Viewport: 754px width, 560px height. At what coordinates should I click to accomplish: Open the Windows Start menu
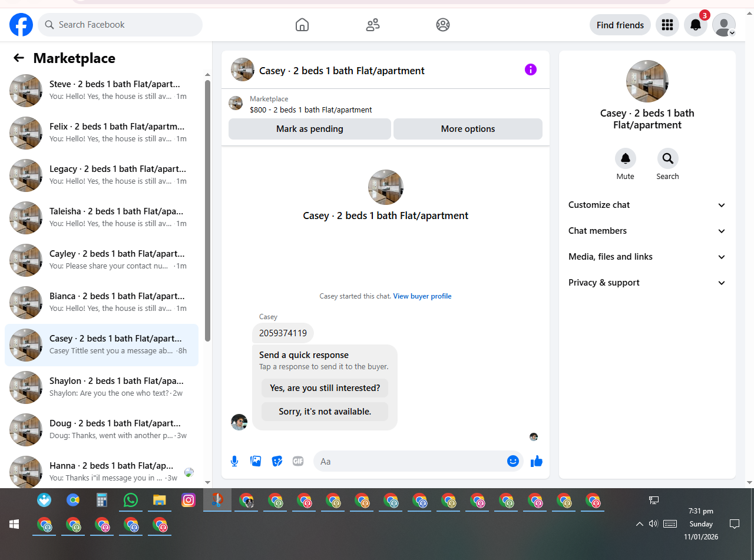14,524
